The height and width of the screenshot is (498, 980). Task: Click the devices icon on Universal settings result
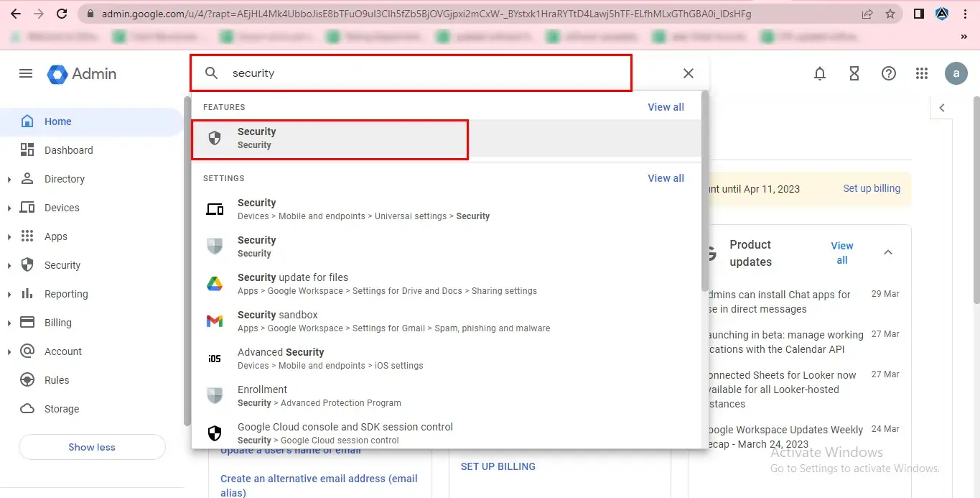click(x=215, y=209)
